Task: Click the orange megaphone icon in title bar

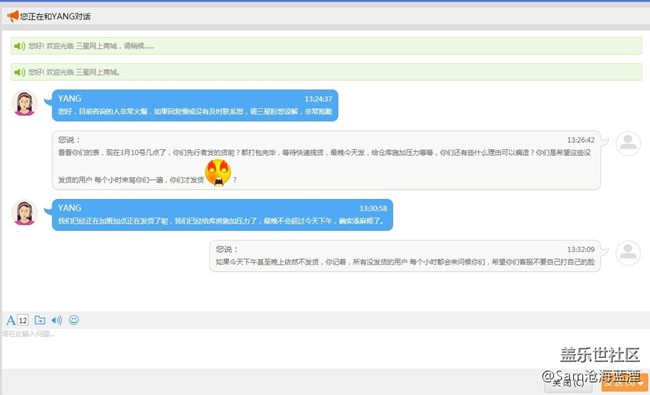Action: coord(13,16)
